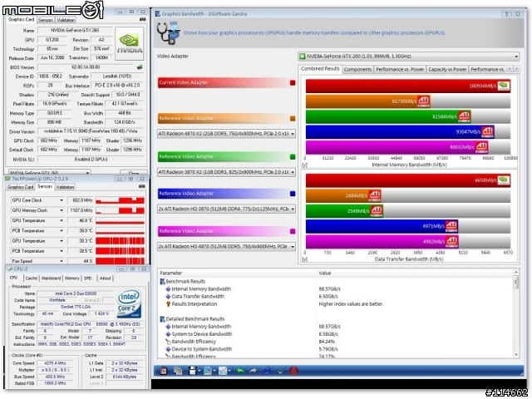
Task: Open the save icon's dropdown arrow in Sandra toolbar
Action: [199, 372]
